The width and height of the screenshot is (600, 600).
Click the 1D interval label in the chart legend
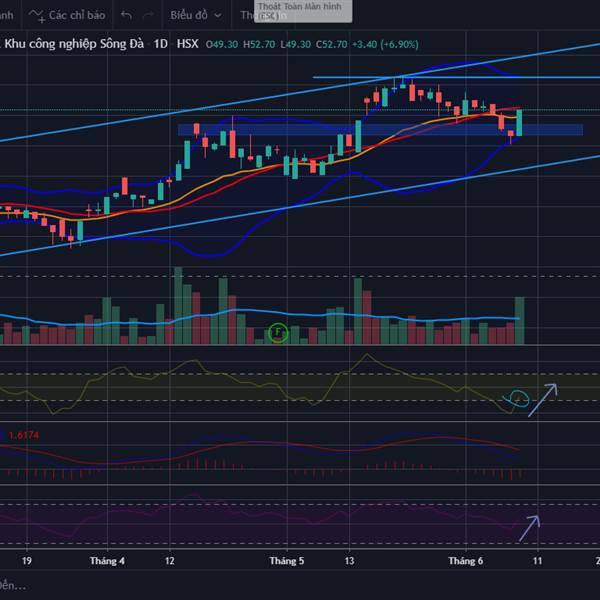(x=161, y=44)
